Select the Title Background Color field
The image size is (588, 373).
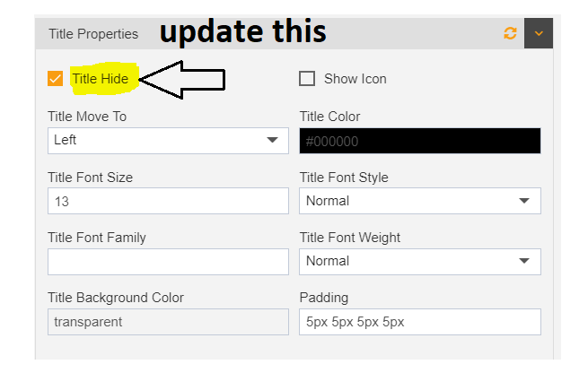click(168, 322)
